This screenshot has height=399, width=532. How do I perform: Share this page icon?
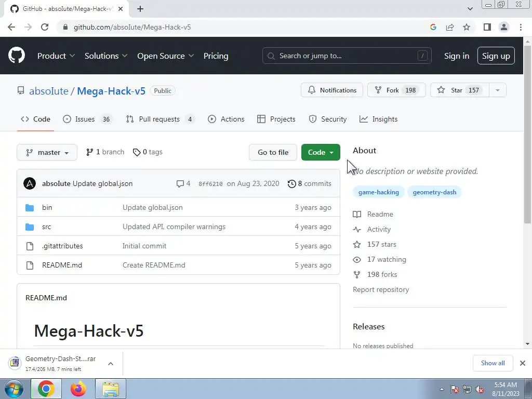[450, 27]
